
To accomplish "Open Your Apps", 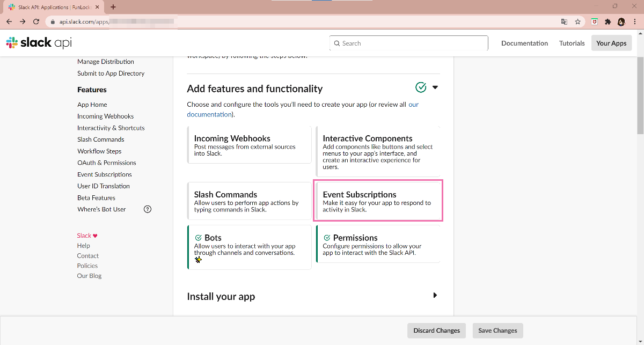I will point(611,43).
